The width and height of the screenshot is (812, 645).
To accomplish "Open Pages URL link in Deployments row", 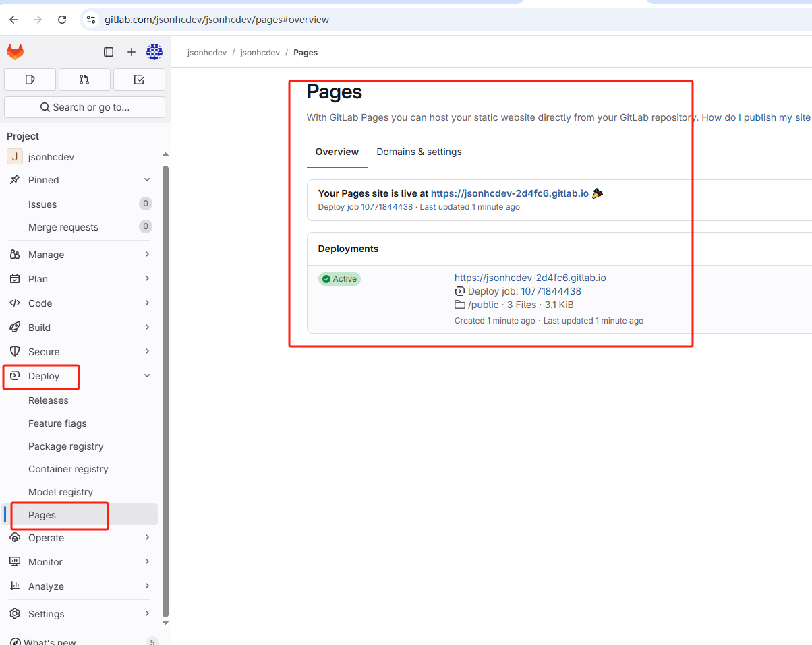I will point(530,278).
